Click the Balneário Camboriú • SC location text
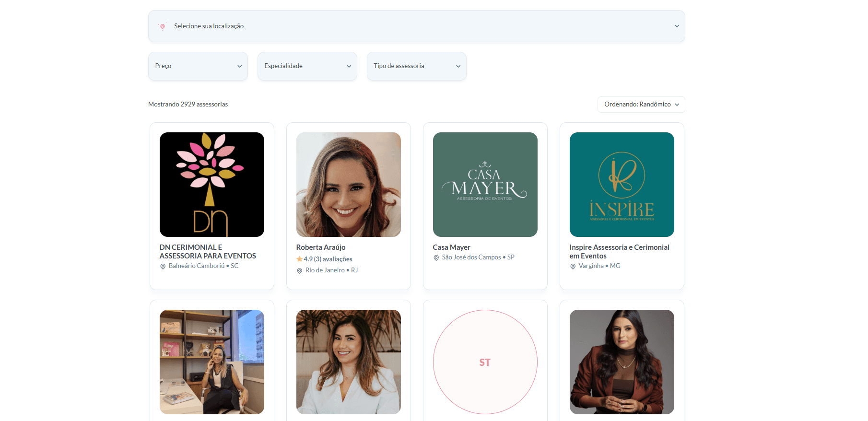This screenshot has height=421, width=868. coord(203,266)
